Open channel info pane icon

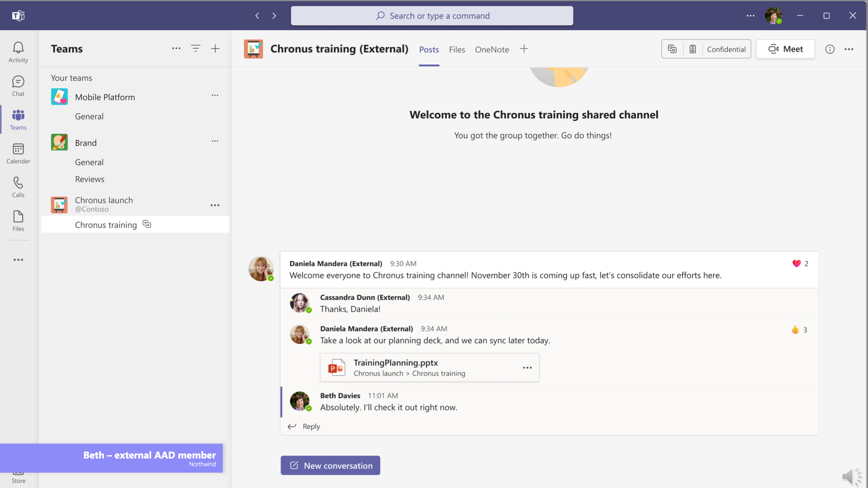[x=830, y=49]
